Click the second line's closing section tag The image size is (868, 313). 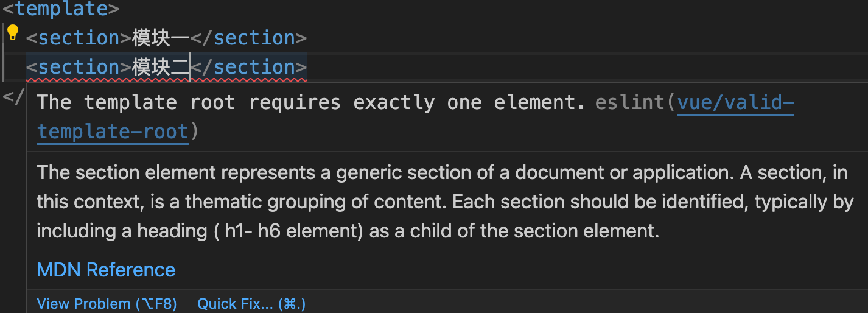(248, 67)
